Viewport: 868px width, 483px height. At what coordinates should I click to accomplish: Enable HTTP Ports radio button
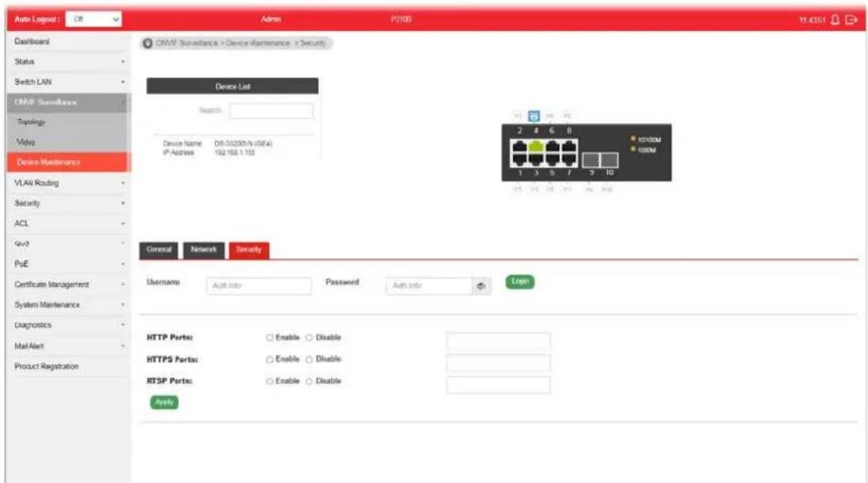[270, 337]
